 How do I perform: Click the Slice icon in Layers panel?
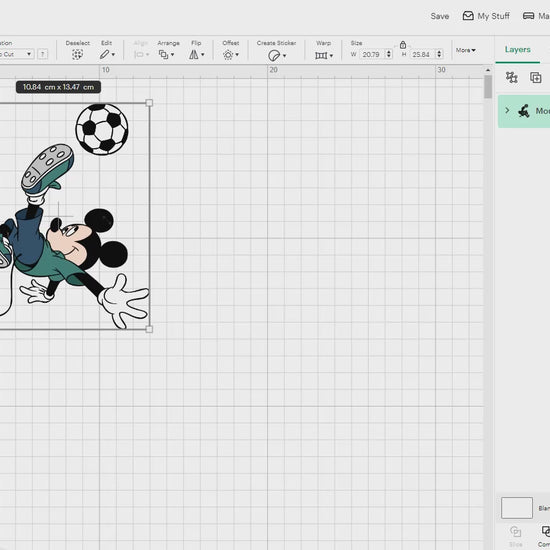click(x=515, y=531)
